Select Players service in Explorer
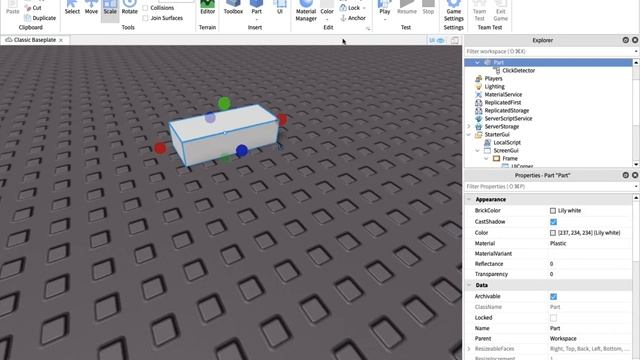The width and height of the screenshot is (640, 360). pos(493,78)
